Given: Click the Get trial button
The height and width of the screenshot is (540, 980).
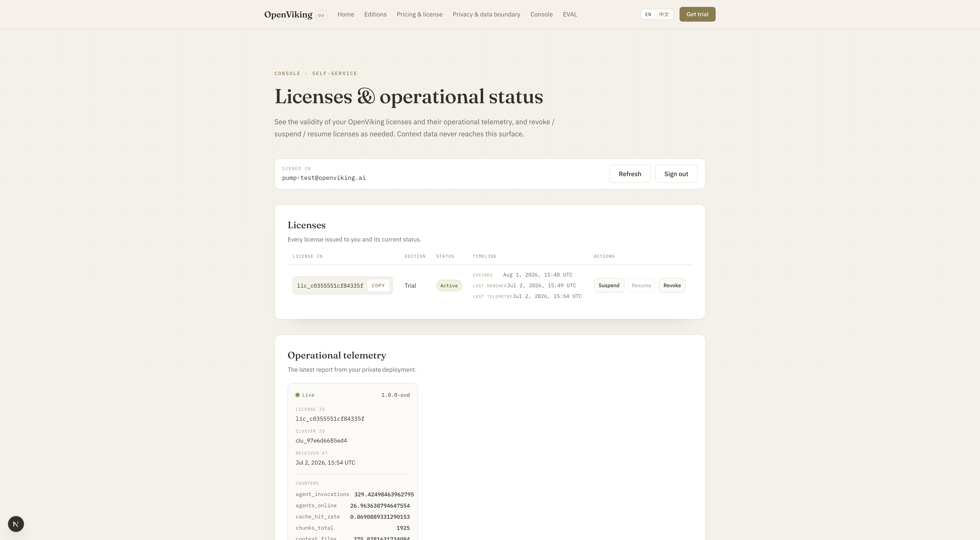Looking at the screenshot, I should point(697,15).
